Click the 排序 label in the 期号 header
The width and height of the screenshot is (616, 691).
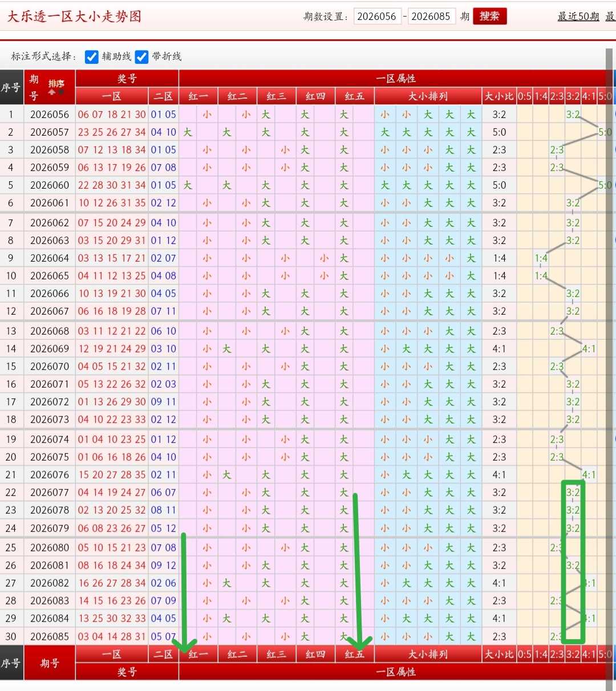(x=56, y=84)
